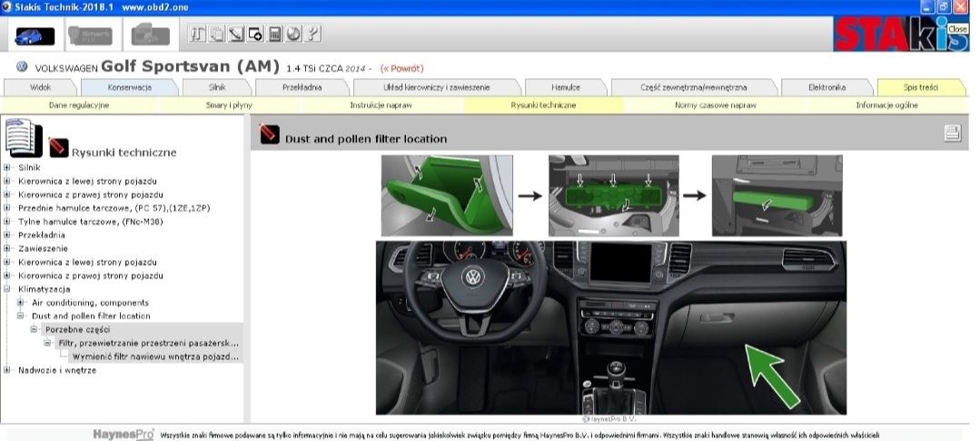The width and height of the screenshot is (980, 441).
Task: Select Air conditioning, components entry
Action: point(91,303)
